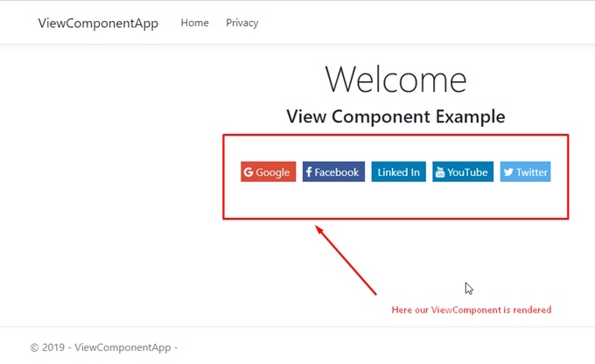Click the Facebook "f" logo icon
Screen dimensions: 595x364
[309, 172]
